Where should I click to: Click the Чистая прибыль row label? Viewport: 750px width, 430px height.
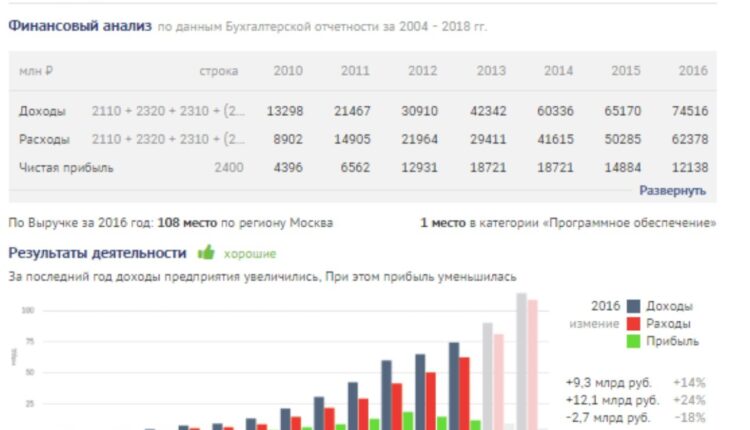66,168
